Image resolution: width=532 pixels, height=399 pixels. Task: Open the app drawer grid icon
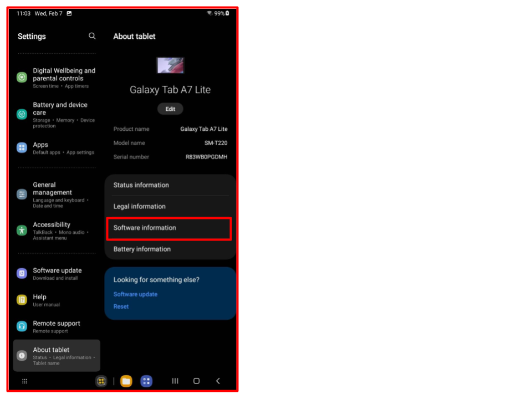coord(24,381)
